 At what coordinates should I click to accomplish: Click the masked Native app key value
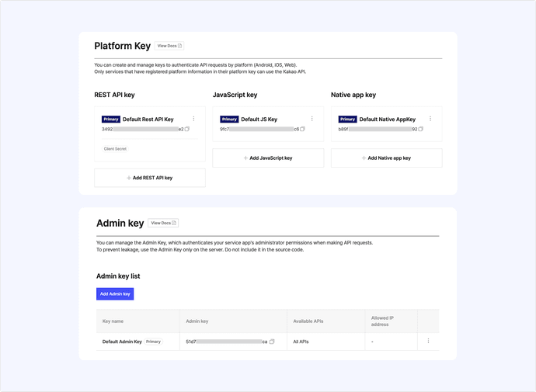pos(378,129)
